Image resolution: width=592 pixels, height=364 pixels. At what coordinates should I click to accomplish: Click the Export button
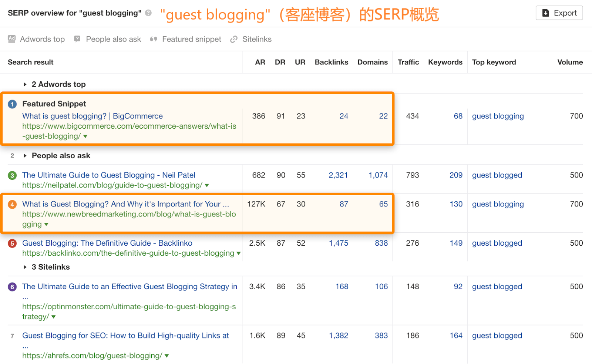pyautogui.click(x=559, y=13)
